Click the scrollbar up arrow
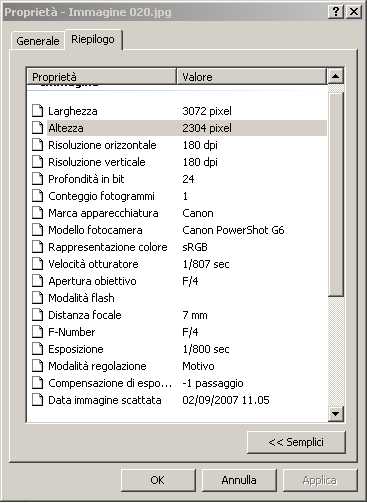 tap(335, 76)
